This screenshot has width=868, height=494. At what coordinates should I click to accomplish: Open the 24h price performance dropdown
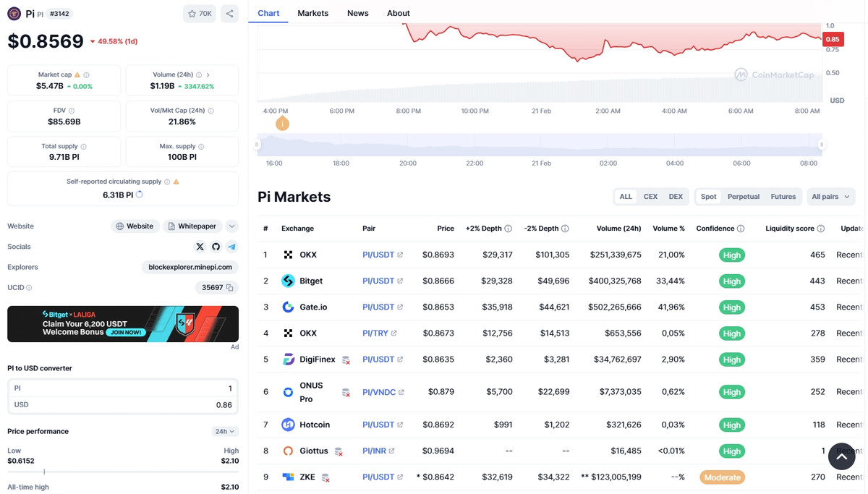pos(225,432)
